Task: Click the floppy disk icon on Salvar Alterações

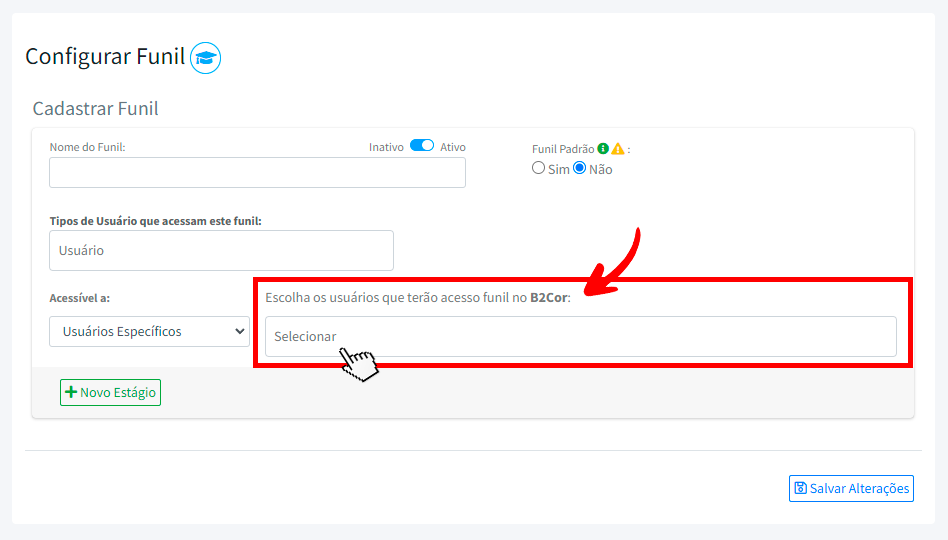Action: (x=800, y=488)
